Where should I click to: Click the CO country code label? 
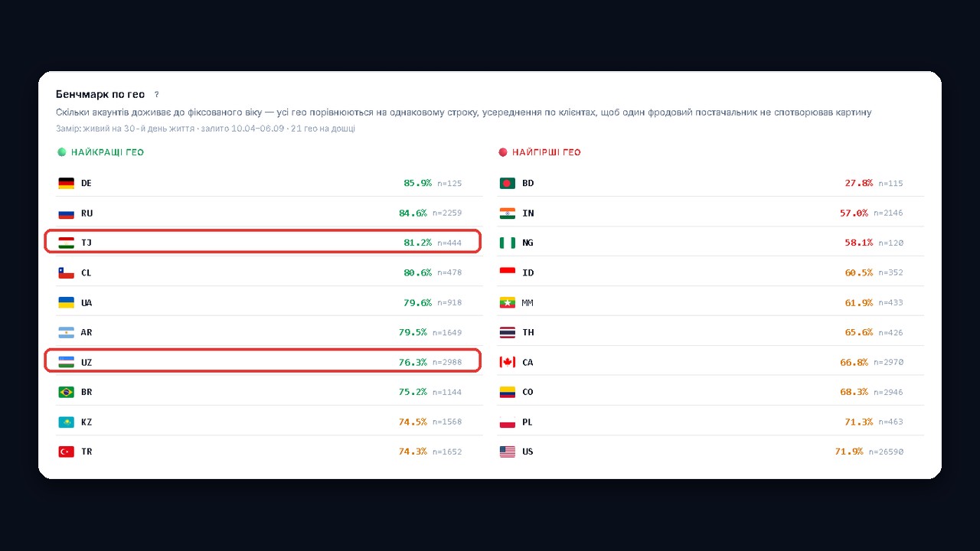tap(528, 393)
